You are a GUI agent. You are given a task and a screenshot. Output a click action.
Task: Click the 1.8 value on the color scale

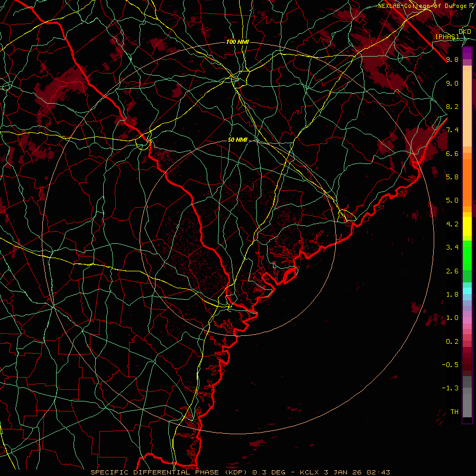point(452,295)
